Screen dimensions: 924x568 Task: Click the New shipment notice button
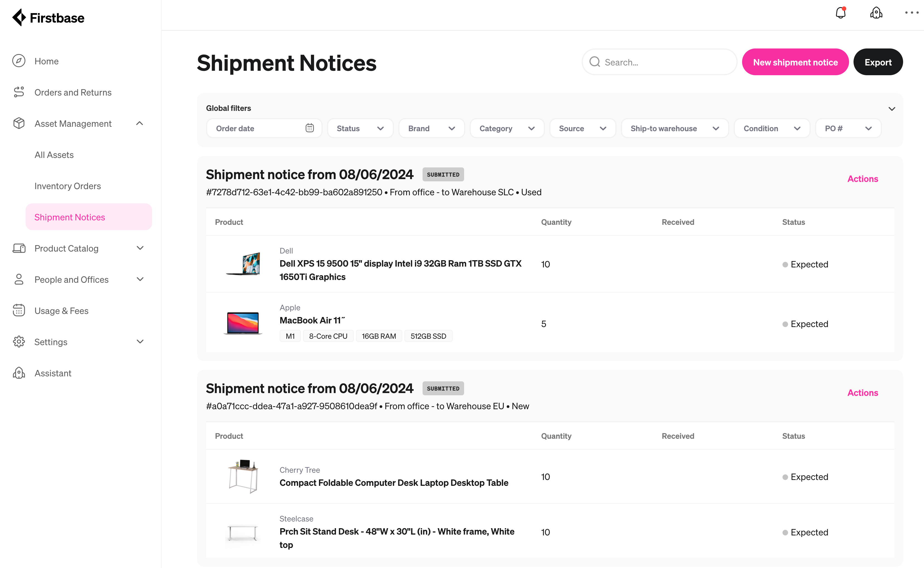[795, 62]
